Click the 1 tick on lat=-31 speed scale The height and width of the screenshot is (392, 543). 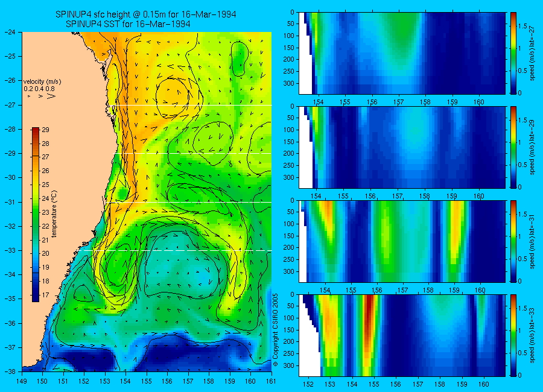tap(519, 236)
